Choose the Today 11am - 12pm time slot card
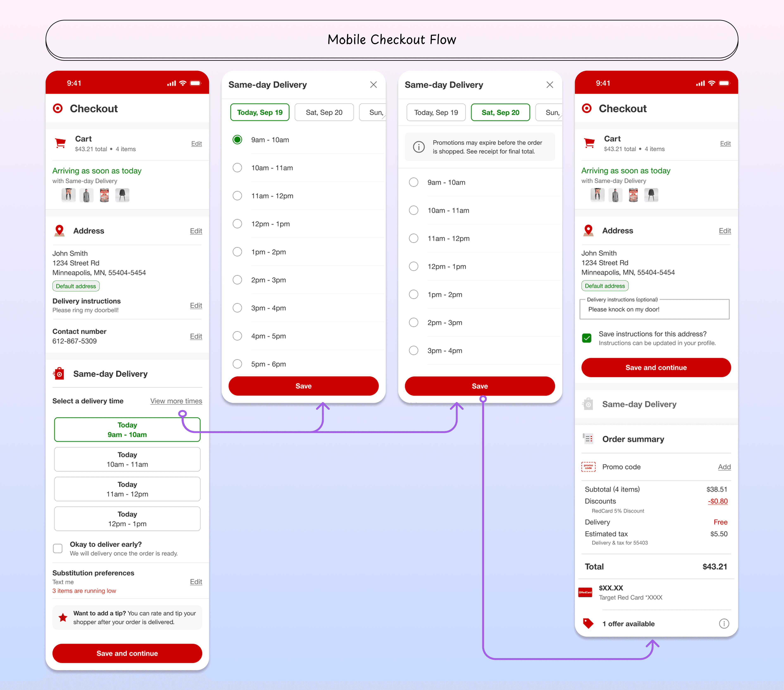The width and height of the screenshot is (784, 690). [127, 489]
